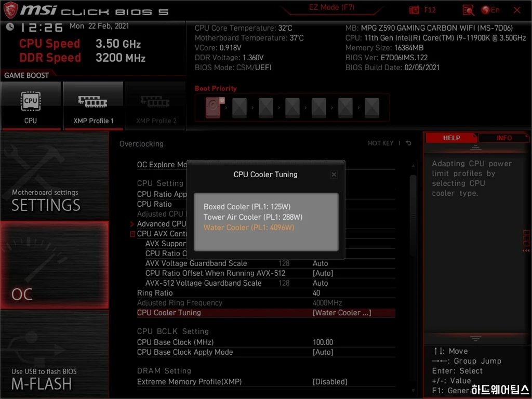The height and width of the screenshot is (399, 532).
Task: Open CPU Cooler Tuning value dropdown
Action: tap(342, 313)
